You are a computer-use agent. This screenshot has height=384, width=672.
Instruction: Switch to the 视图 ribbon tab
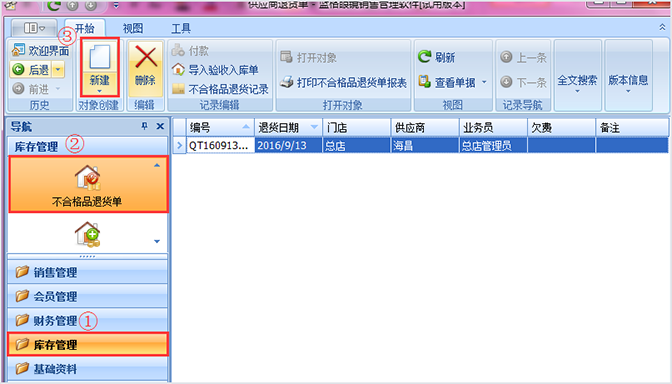[x=133, y=28]
